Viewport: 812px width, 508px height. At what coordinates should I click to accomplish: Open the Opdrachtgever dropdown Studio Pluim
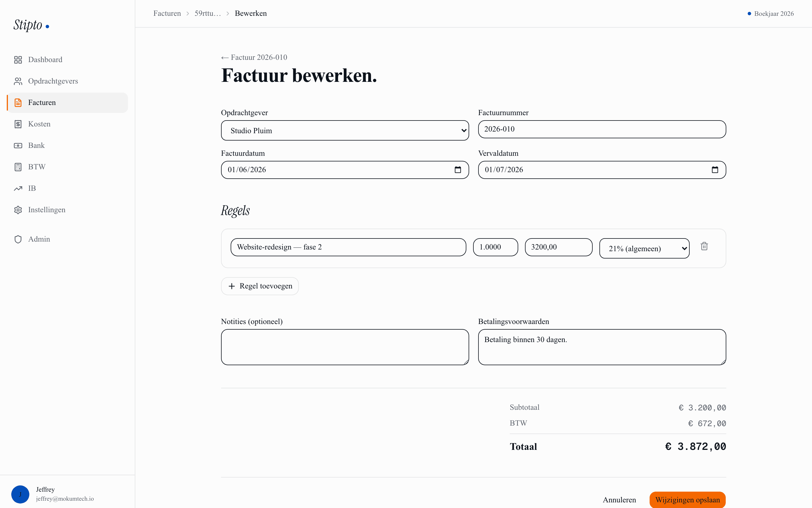(x=345, y=130)
